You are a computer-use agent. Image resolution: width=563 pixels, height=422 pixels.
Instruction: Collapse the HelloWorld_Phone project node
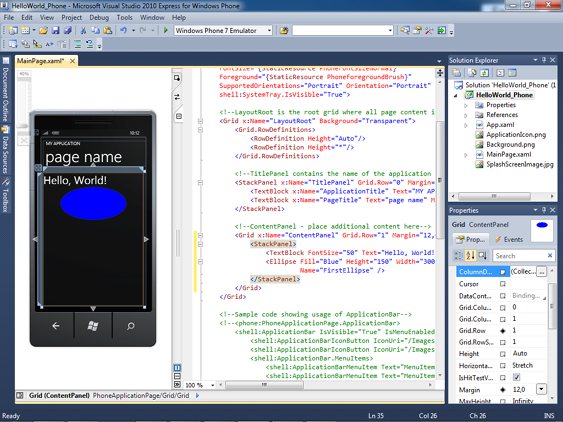(x=456, y=96)
